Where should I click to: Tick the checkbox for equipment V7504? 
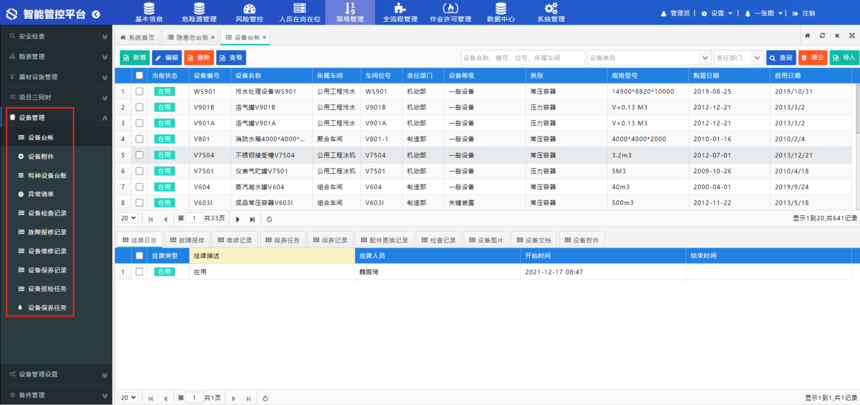coord(139,155)
